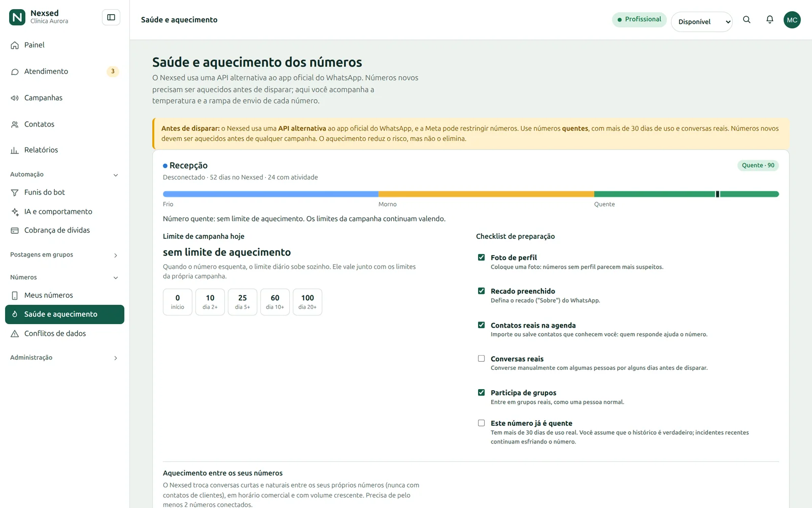Uncheck the Participa de grupos checkbox
The width and height of the screenshot is (812, 508).
click(481, 393)
